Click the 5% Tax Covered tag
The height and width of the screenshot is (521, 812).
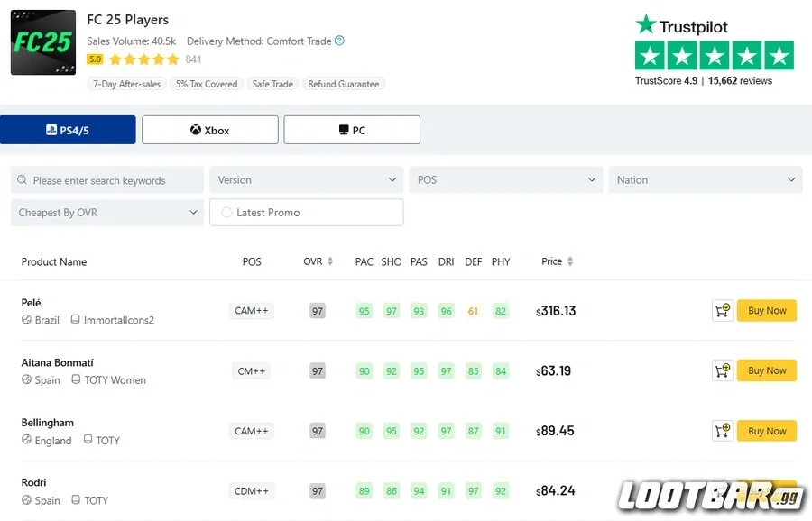[x=207, y=84]
